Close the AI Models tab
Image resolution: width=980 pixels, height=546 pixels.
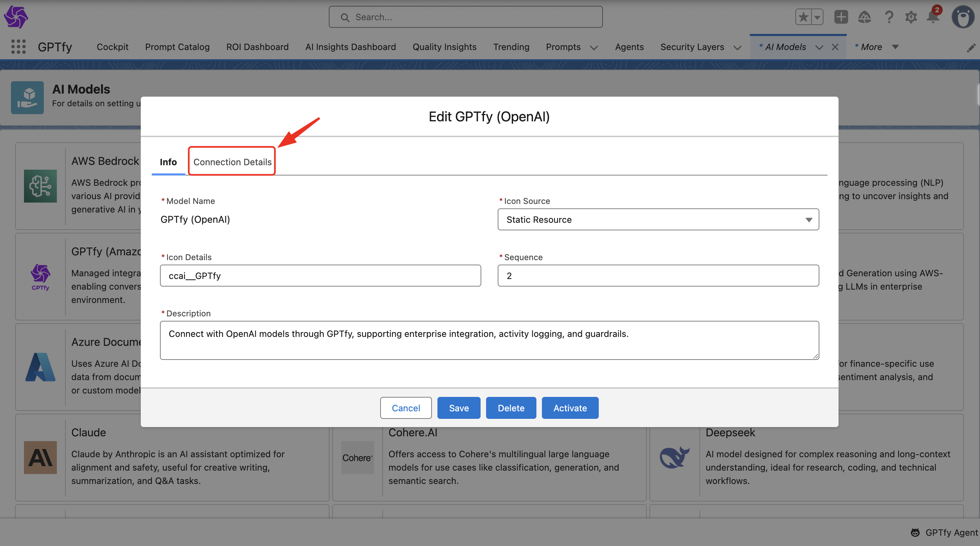(x=835, y=47)
